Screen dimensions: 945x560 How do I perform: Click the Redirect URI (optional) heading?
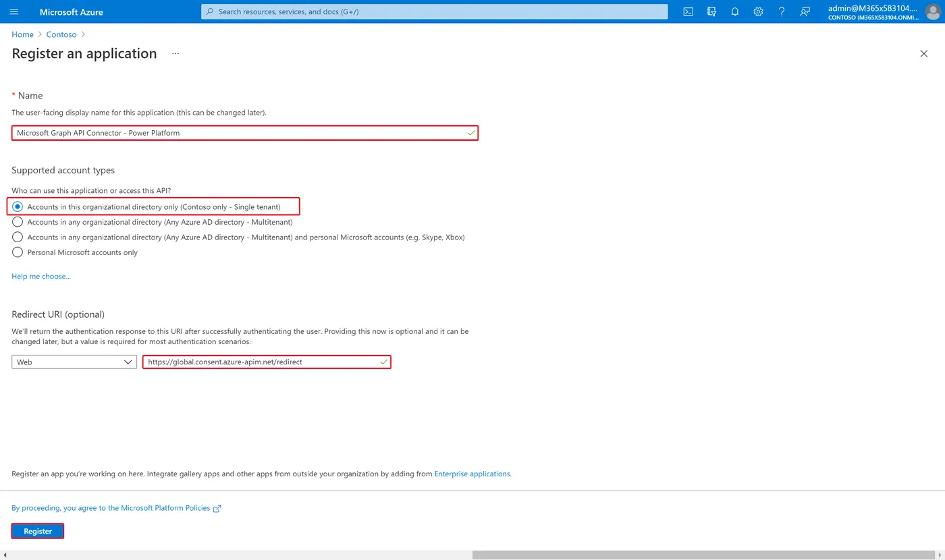click(x=58, y=314)
